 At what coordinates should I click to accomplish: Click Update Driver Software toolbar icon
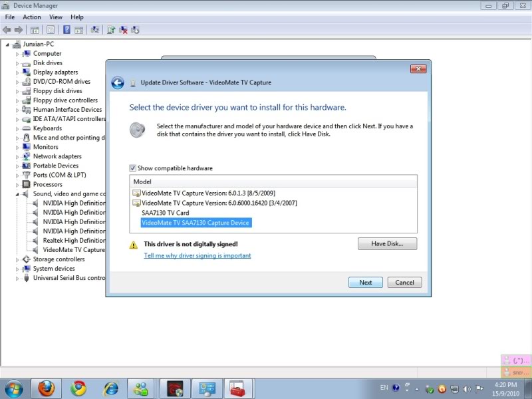[111, 30]
